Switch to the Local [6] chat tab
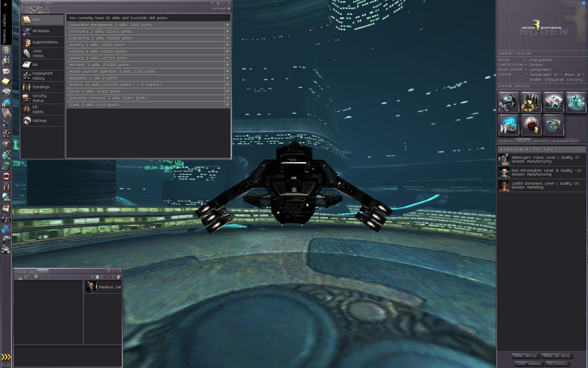The height and width of the screenshot is (368, 588). [x=26, y=272]
